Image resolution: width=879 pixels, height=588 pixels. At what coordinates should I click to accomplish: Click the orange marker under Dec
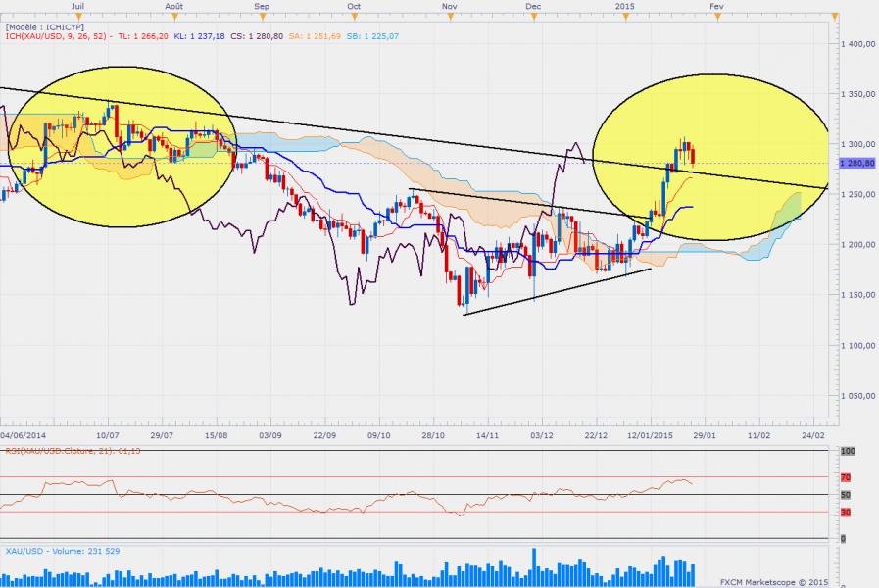534,18
